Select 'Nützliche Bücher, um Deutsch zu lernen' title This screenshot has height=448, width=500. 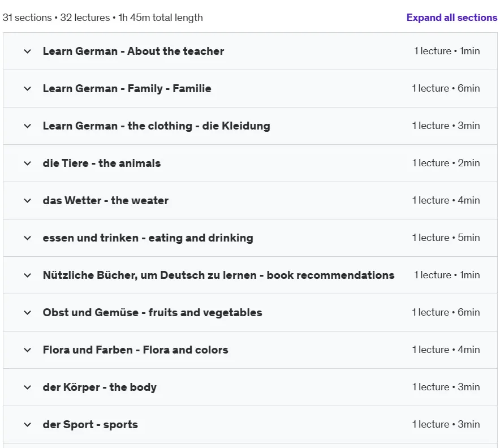click(x=149, y=275)
